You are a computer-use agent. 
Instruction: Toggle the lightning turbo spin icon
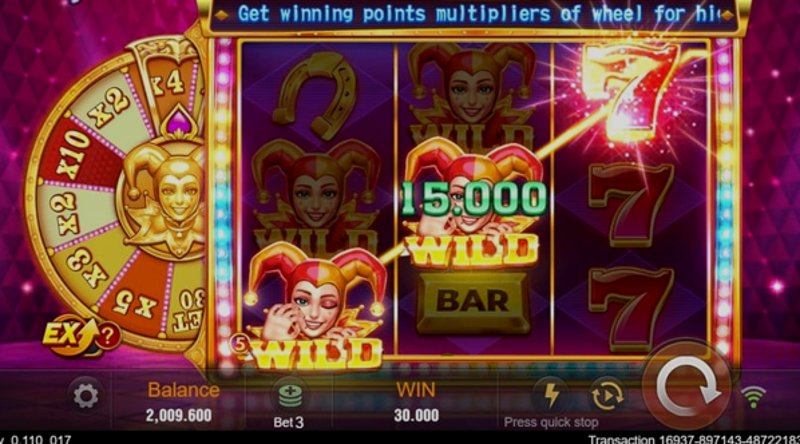pos(552,394)
